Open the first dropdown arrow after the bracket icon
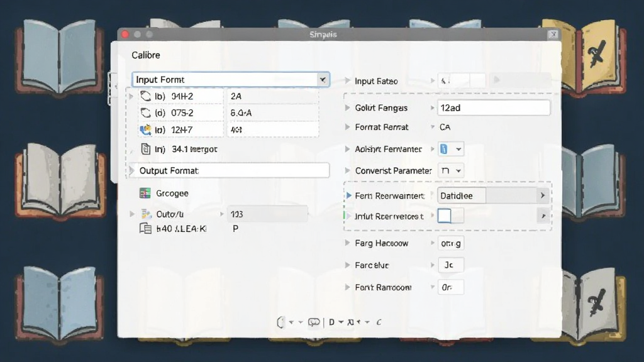Image resolution: width=644 pixels, height=362 pixels. [291, 322]
